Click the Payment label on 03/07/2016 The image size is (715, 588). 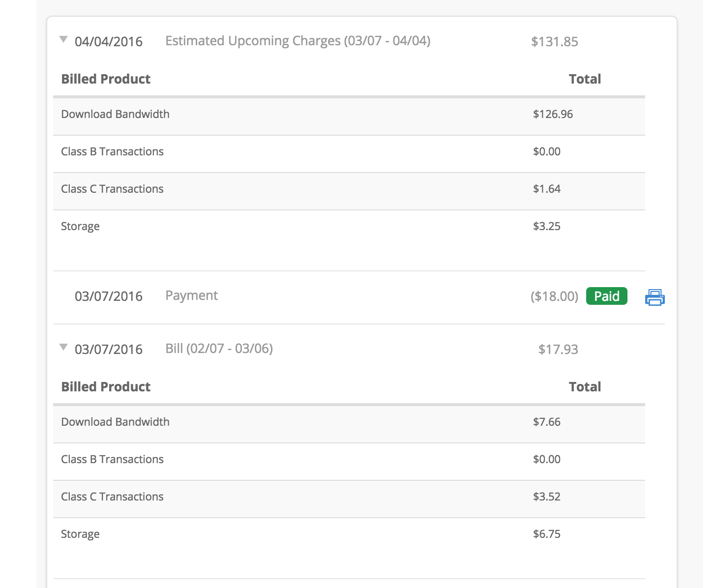point(191,295)
